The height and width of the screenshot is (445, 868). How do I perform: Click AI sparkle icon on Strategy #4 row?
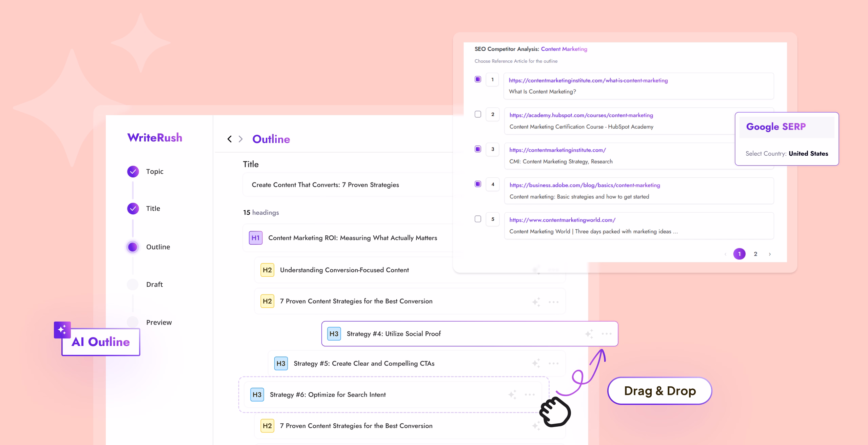pos(589,334)
